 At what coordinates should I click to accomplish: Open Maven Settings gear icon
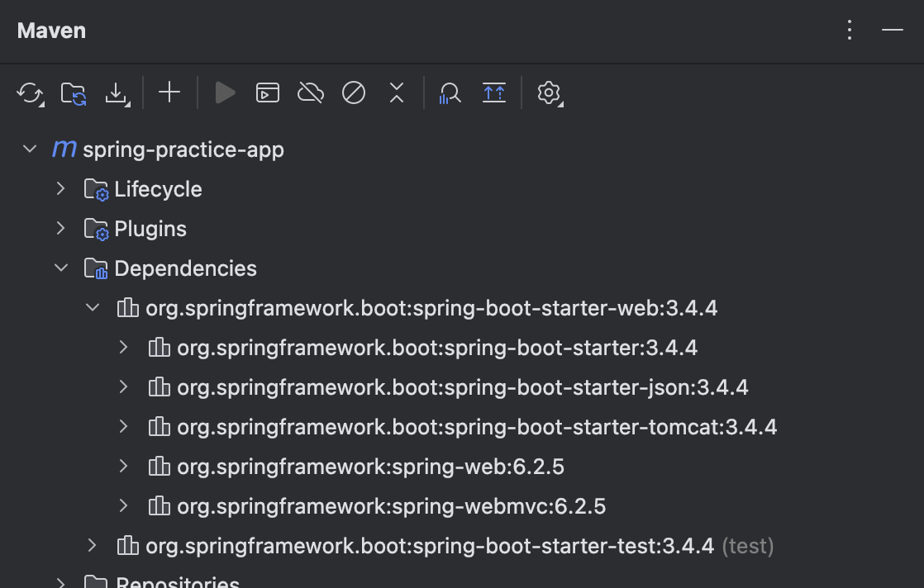[549, 92]
